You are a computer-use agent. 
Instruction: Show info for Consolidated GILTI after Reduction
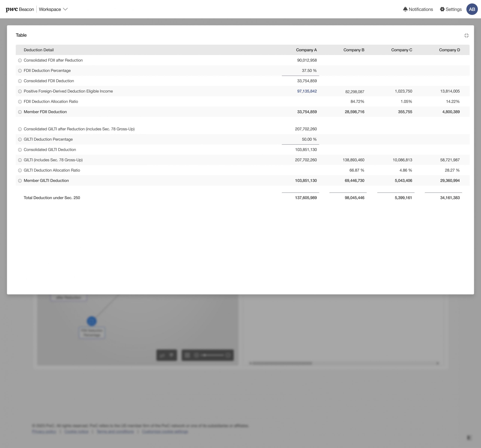coord(20,129)
